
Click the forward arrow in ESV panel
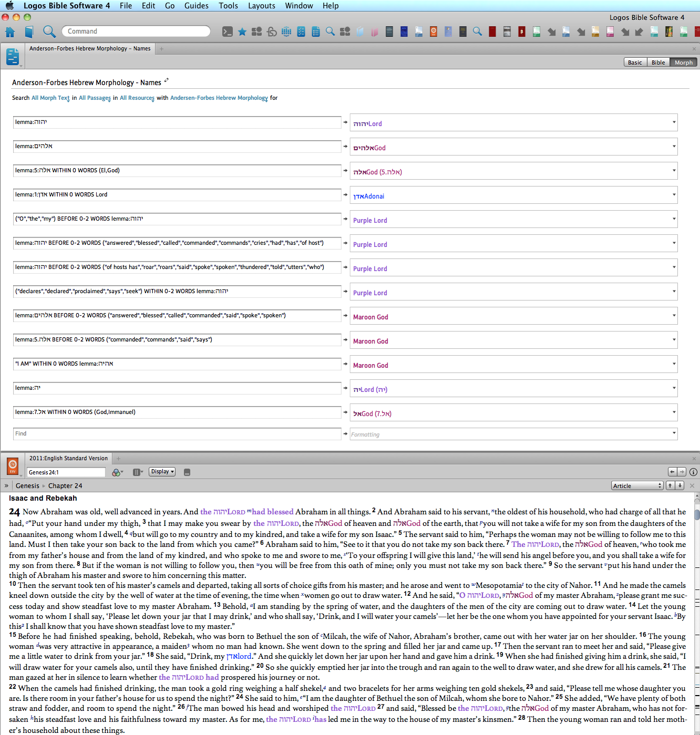682,472
